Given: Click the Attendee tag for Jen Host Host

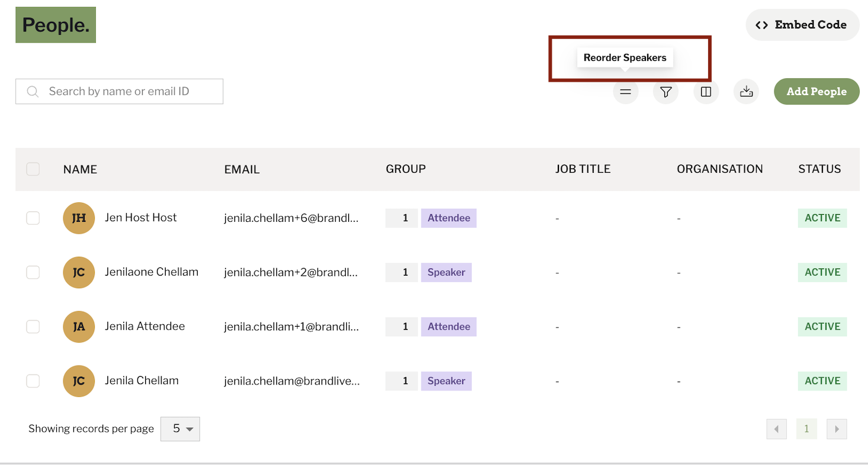Looking at the screenshot, I should [x=449, y=218].
